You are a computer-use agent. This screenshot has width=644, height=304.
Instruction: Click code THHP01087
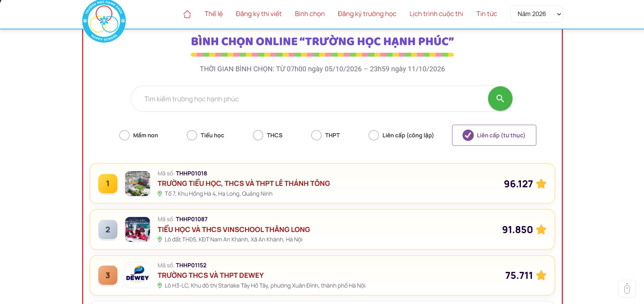click(x=192, y=219)
